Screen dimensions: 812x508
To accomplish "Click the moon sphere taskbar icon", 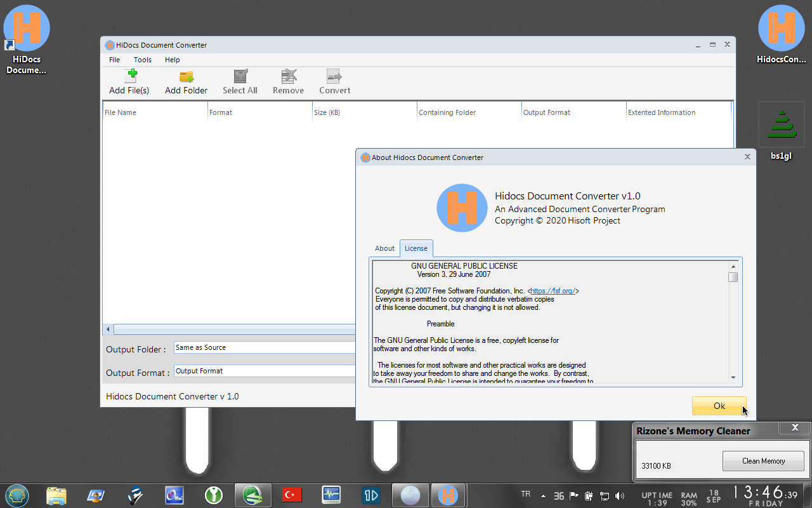I will tap(410, 495).
